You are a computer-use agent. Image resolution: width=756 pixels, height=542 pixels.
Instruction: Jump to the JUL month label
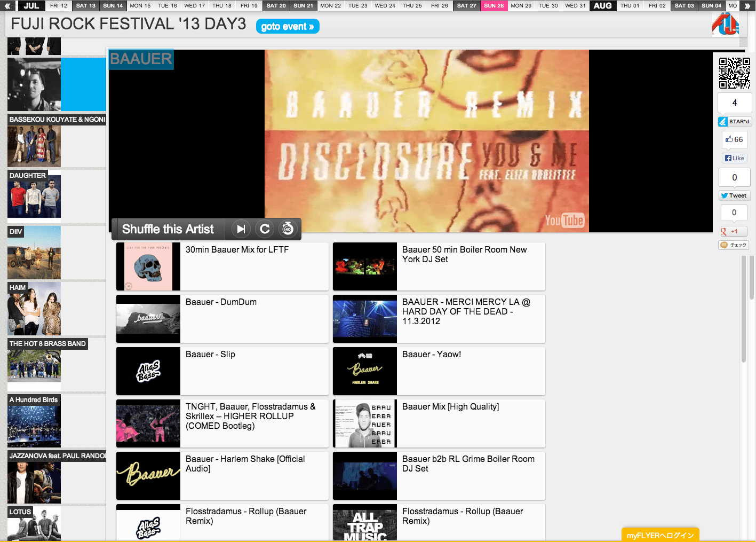click(31, 6)
